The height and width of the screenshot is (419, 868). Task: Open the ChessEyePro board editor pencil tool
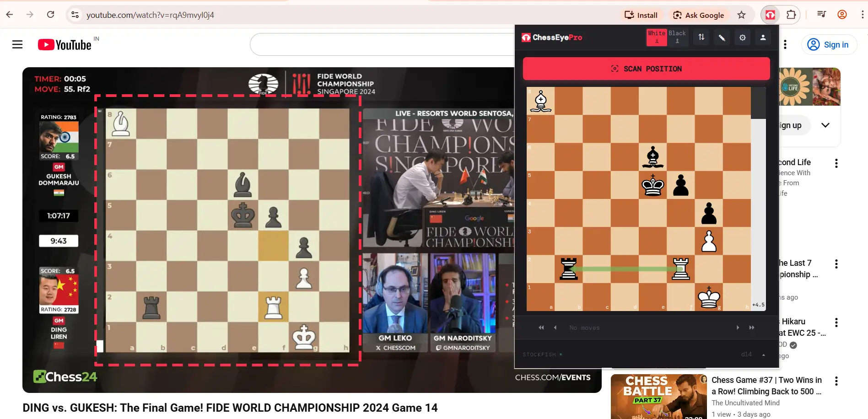tap(722, 38)
